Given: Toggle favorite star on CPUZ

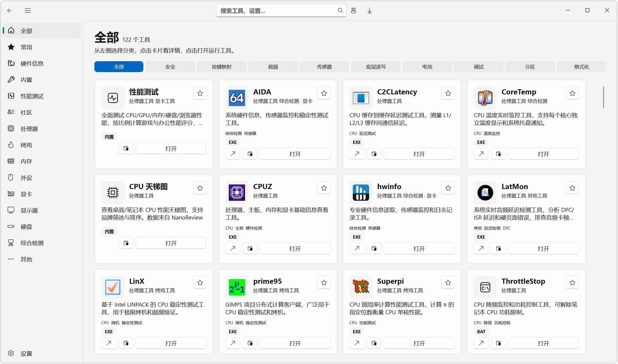Looking at the screenshot, I should coord(324,188).
